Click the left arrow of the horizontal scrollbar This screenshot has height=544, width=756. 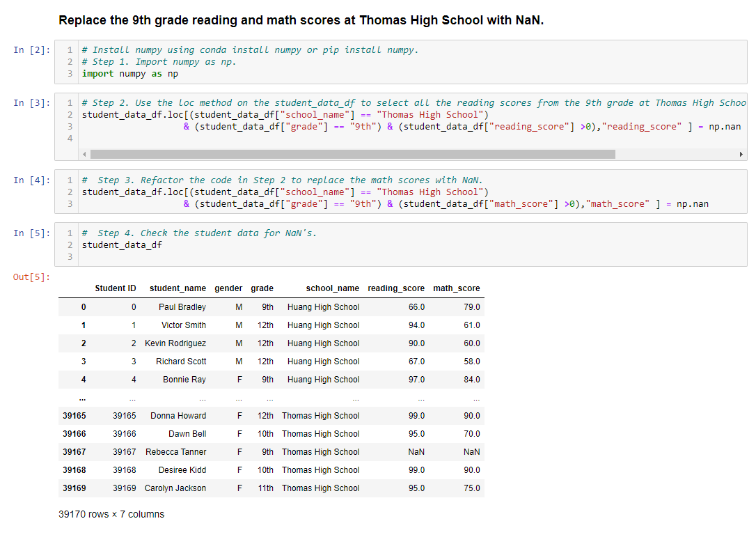(84, 154)
